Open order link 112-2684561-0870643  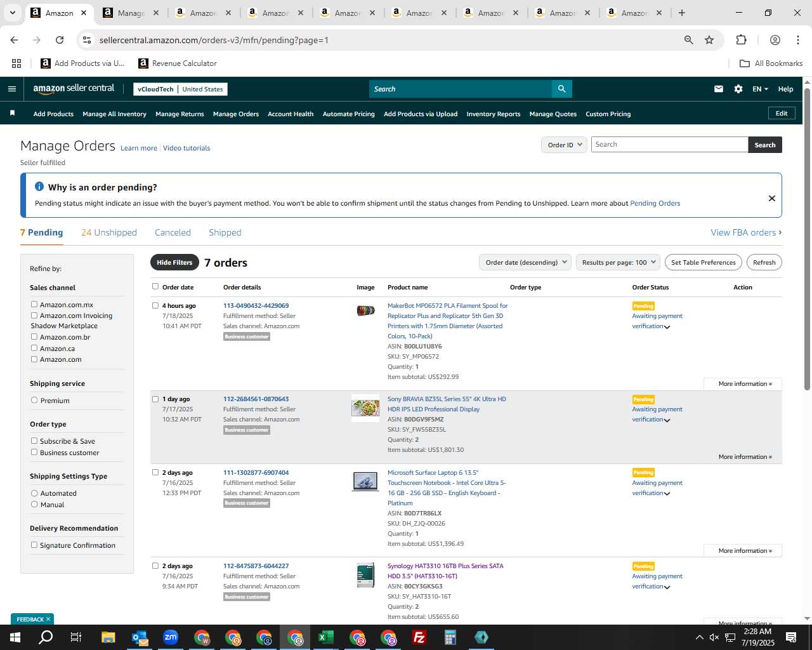tap(256, 399)
